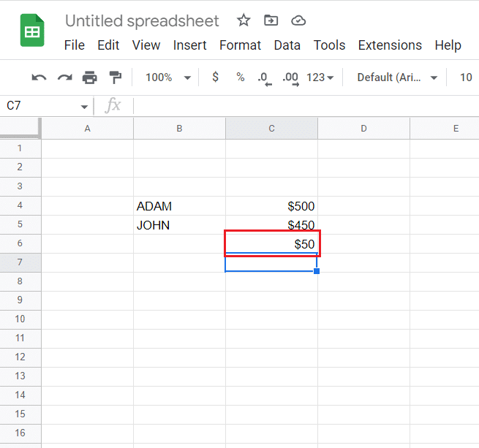
Task: Select column B header
Action: pos(179,129)
